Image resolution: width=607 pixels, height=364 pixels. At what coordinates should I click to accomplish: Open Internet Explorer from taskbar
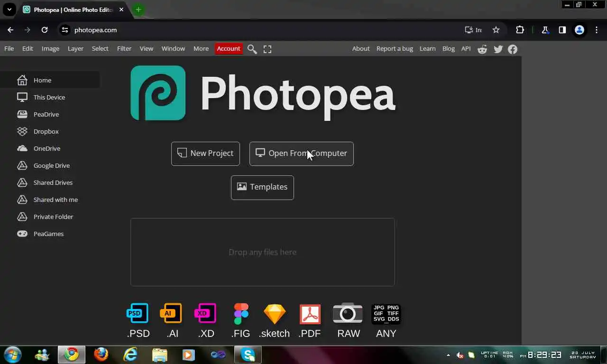[130, 355]
